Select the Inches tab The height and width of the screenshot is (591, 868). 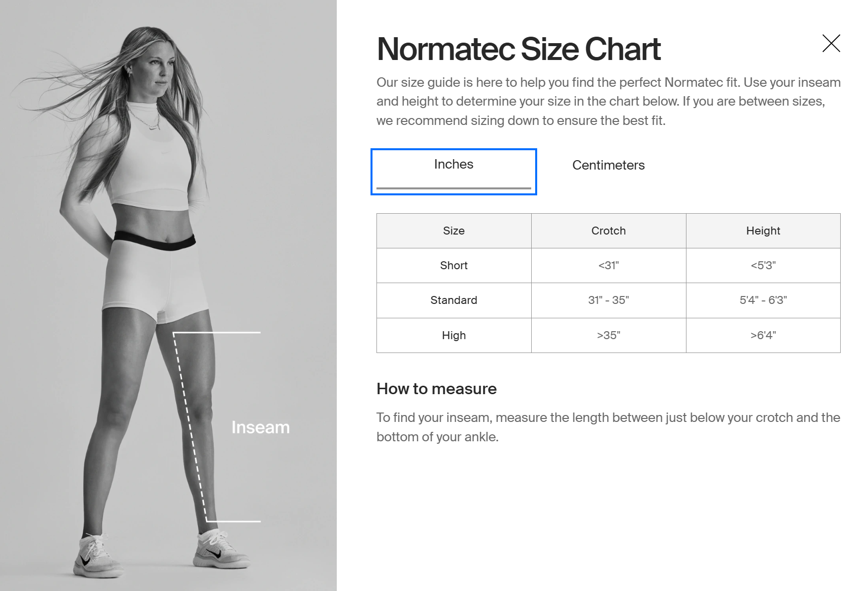pyautogui.click(x=453, y=165)
